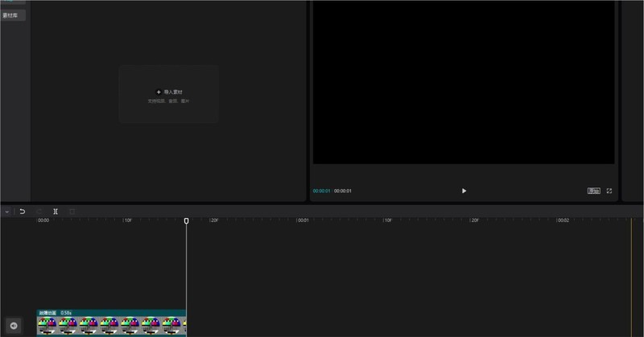Click the 00:02 mark on the ruler

click(563, 220)
